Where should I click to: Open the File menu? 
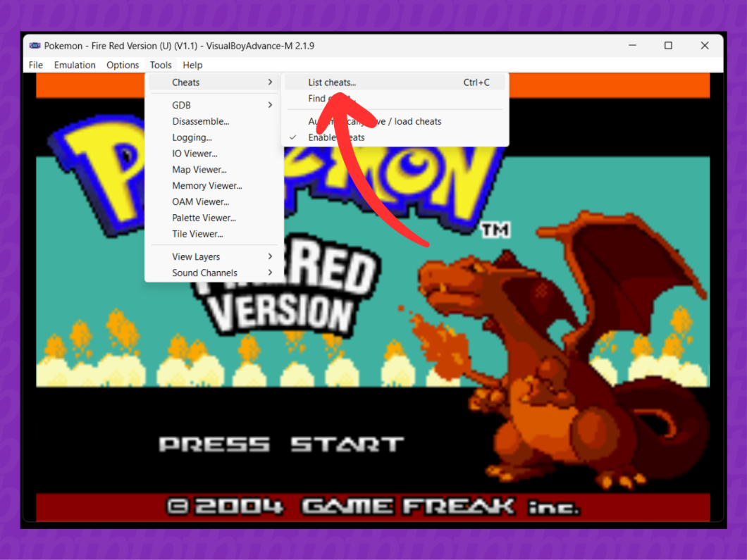pos(36,65)
